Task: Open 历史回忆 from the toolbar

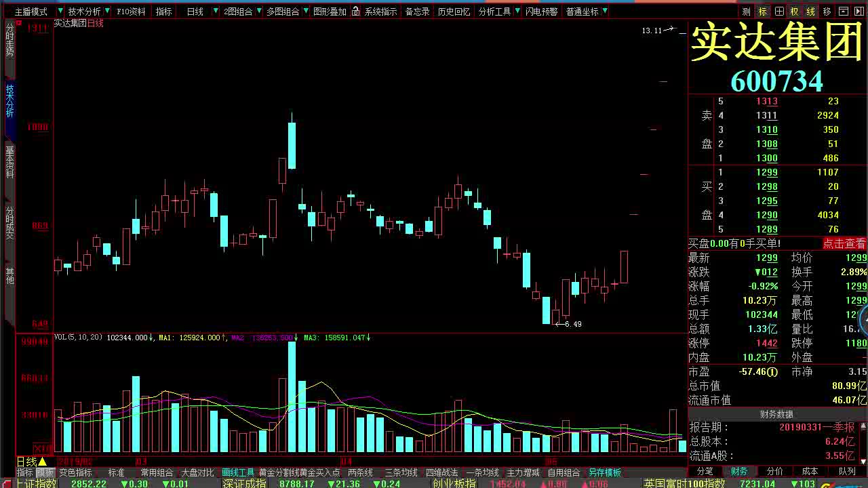Action: coord(454,12)
